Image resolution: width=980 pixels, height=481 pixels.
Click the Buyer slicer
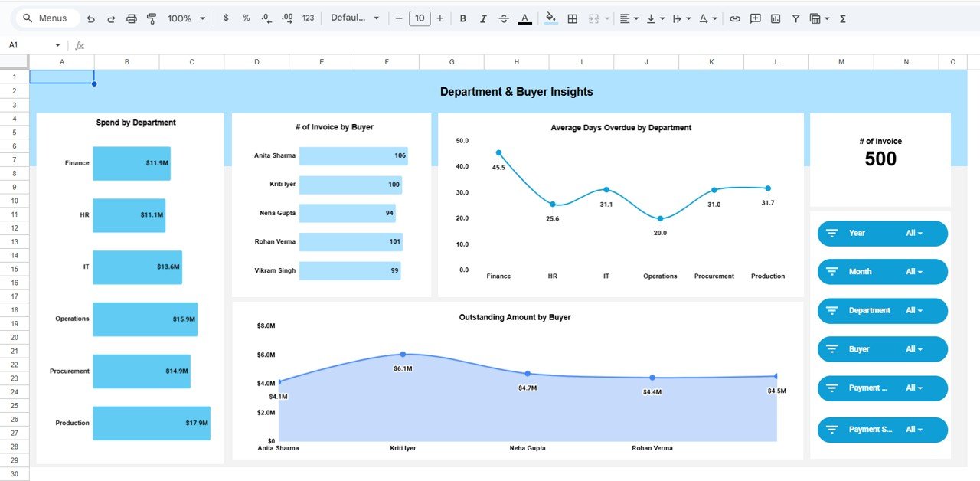(882, 348)
